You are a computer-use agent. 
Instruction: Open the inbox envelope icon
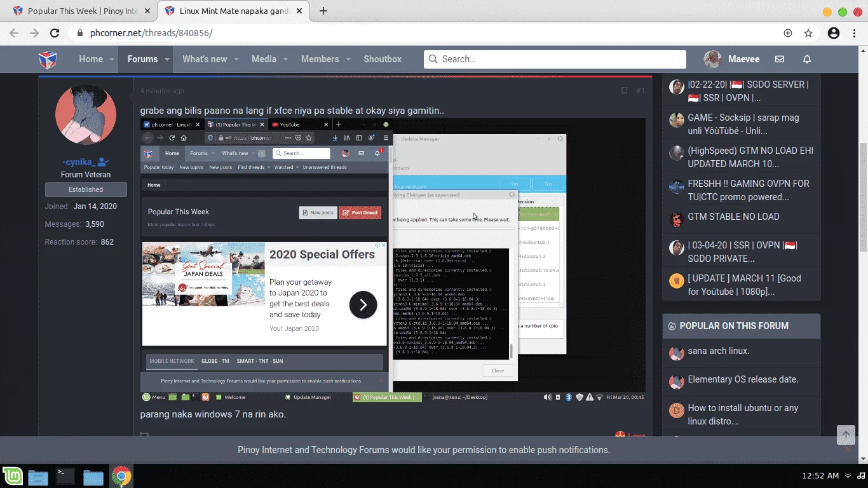(780, 59)
